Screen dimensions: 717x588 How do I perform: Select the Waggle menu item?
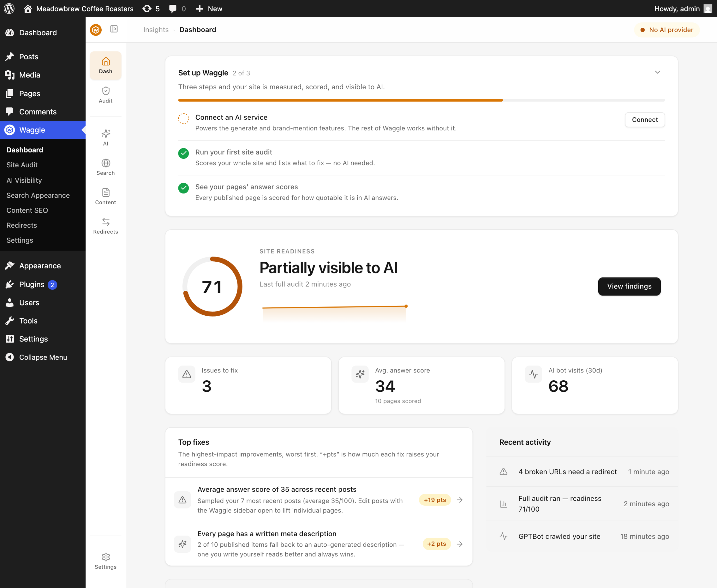tap(43, 130)
